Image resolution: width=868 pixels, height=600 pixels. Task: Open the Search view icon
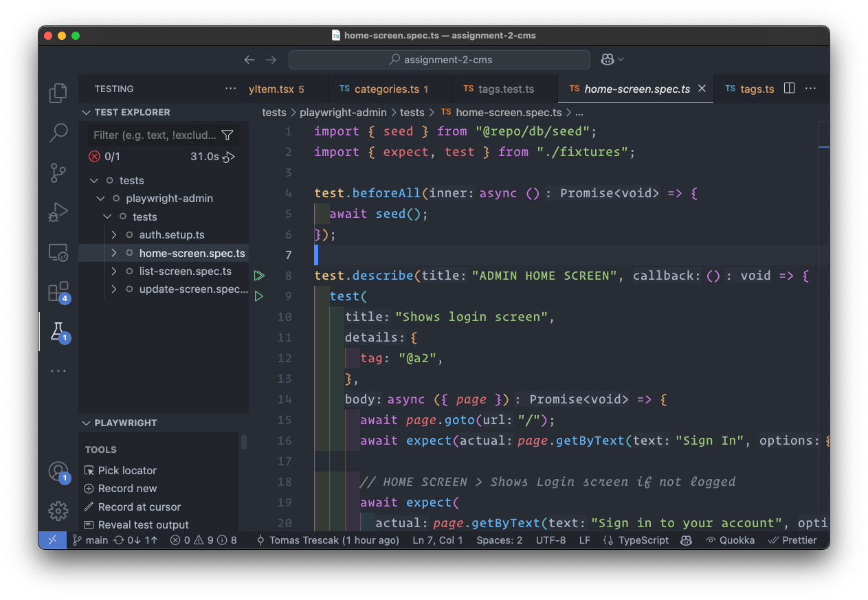point(58,133)
